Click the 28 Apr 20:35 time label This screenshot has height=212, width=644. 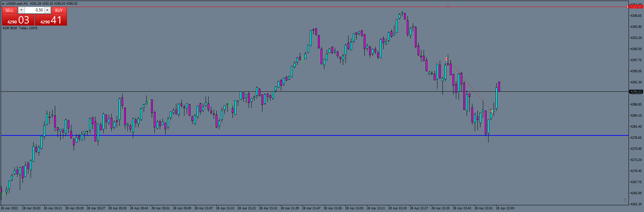tap(117, 208)
